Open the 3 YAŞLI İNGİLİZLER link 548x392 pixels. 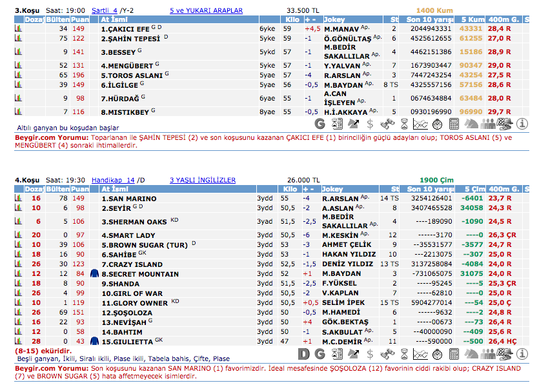pyautogui.click(x=202, y=181)
